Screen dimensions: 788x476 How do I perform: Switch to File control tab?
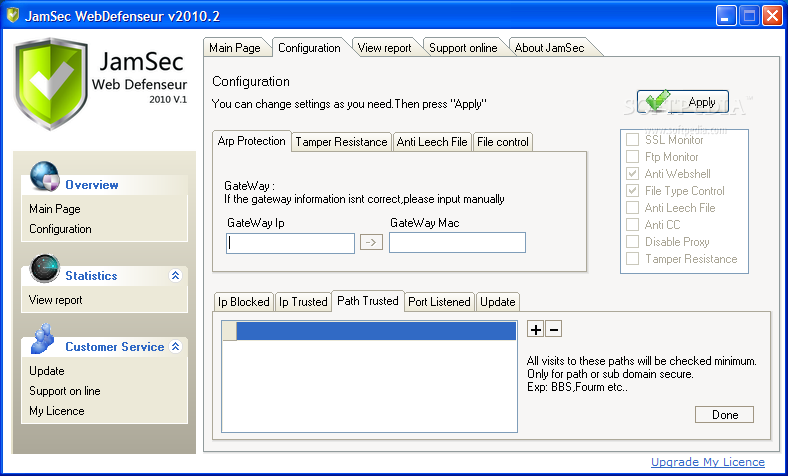[x=503, y=142]
